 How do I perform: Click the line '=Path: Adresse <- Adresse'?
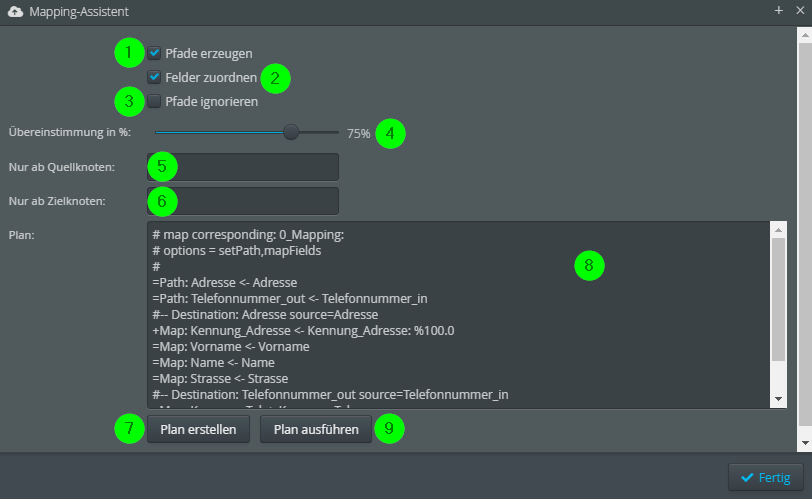[x=225, y=283]
